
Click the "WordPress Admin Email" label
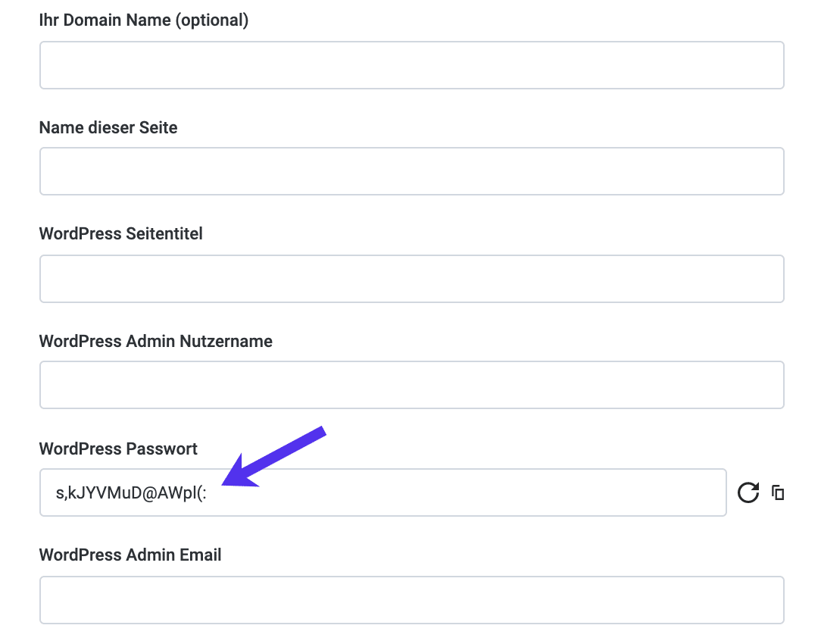click(x=130, y=555)
